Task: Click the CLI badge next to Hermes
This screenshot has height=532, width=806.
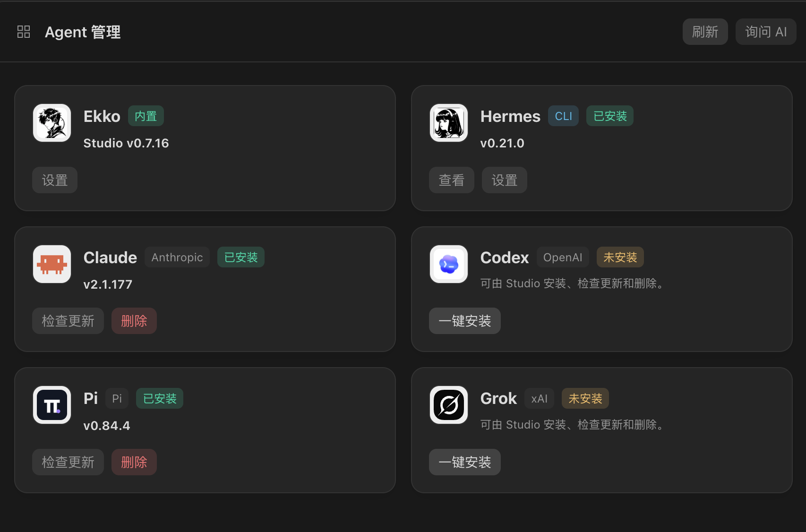Action: click(x=563, y=116)
